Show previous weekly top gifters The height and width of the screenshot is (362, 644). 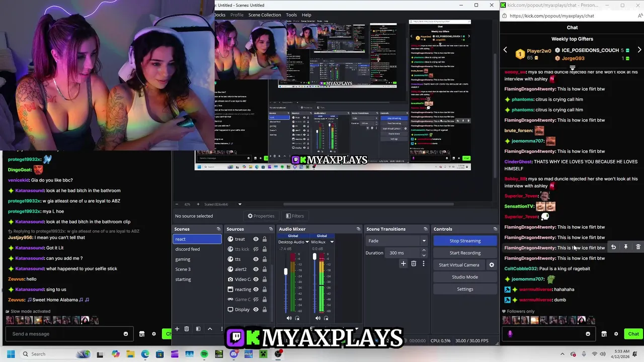505,50
